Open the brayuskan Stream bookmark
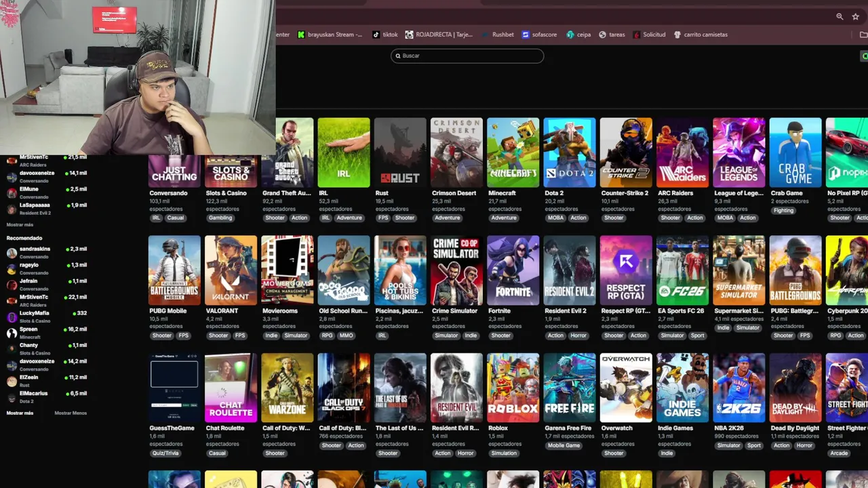The height and width of the screenshot is (488, 868). tap(330, 35)
